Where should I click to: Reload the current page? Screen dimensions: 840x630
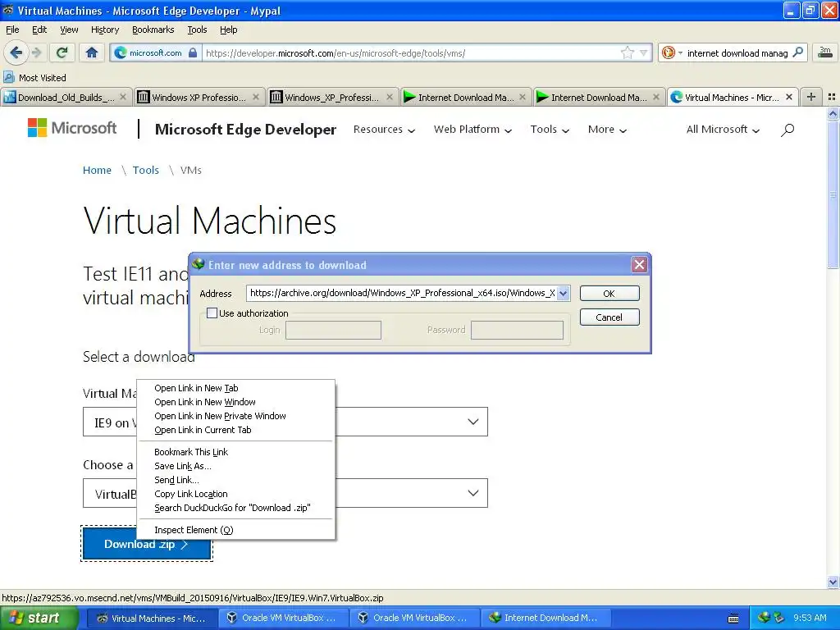click(62, 52)
